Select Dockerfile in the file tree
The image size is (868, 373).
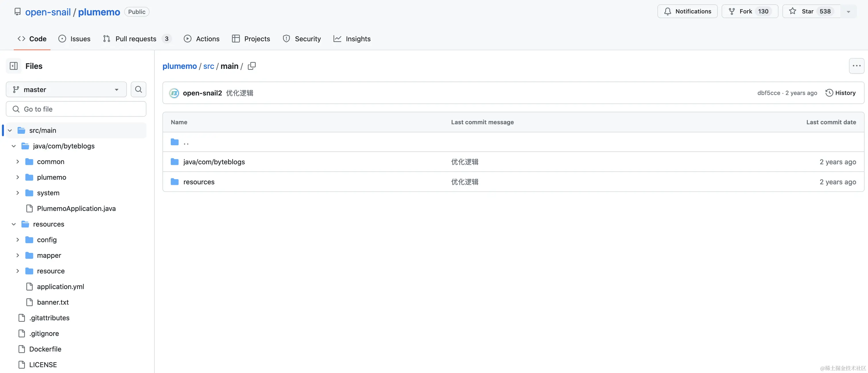tap(45, 349)
